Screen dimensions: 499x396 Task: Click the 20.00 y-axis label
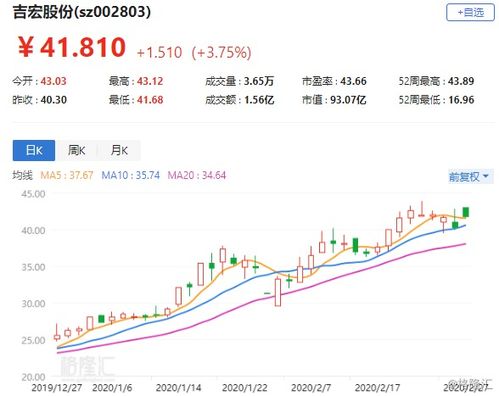[33, 377]
